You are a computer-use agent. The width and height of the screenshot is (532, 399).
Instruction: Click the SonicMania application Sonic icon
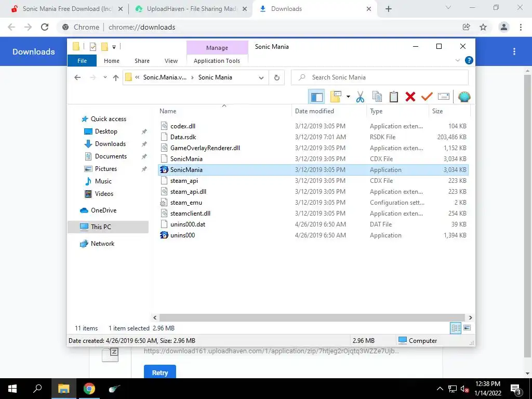164,169
